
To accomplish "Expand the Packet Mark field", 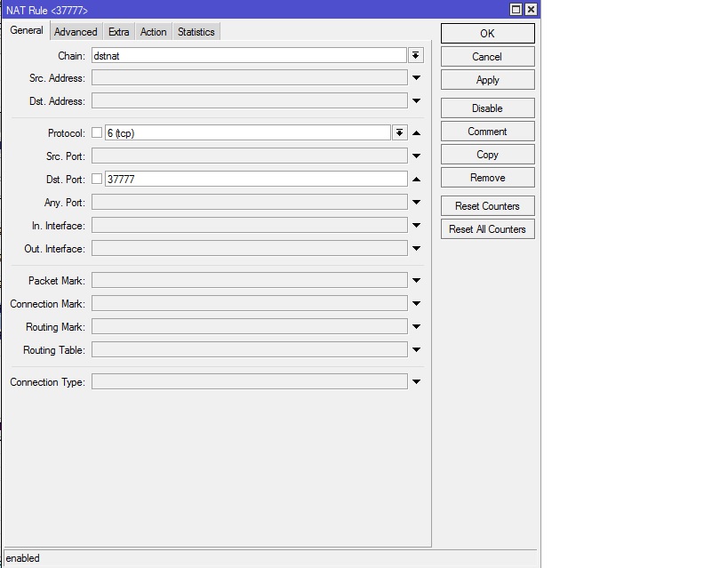I will pos(417,281).
